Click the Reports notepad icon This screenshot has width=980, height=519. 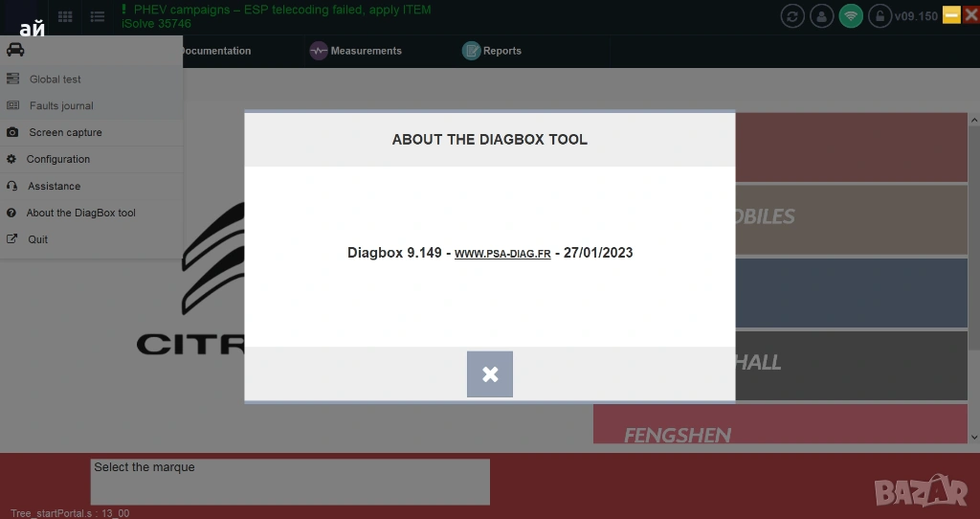click(471, 51)
